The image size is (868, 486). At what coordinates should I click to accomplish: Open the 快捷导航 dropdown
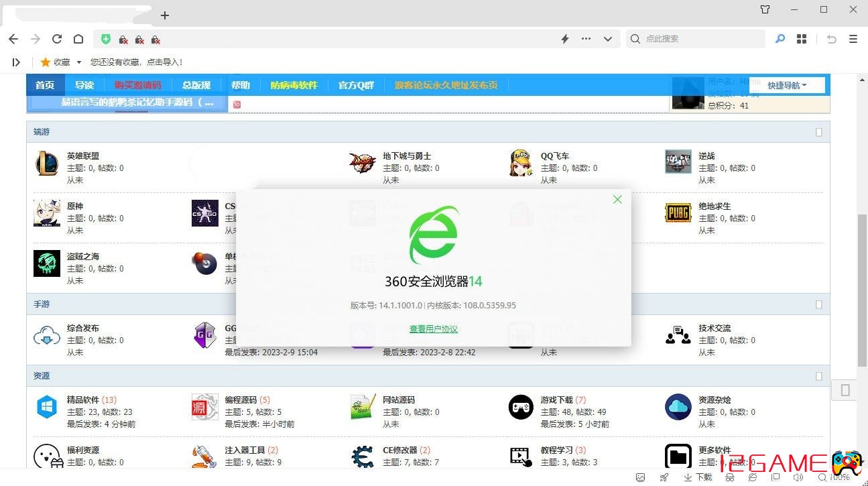pyautogui.click(x=787, y=85)
